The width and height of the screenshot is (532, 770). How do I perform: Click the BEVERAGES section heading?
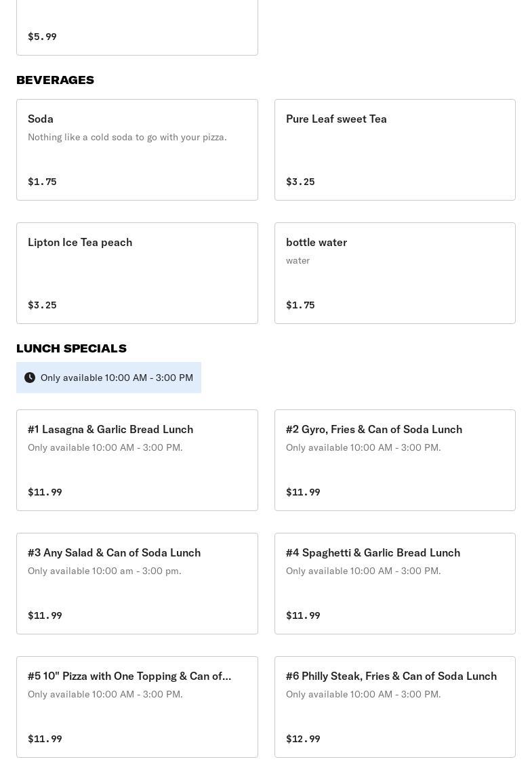(55, 80)
